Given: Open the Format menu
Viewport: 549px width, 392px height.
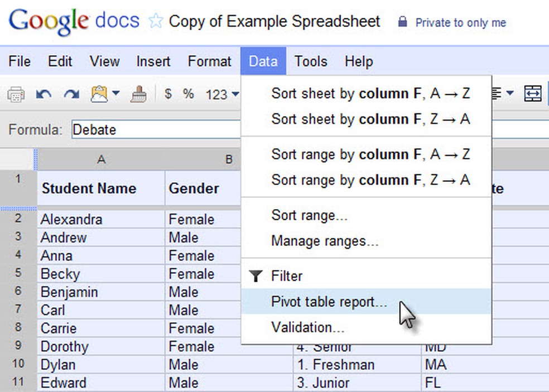Looking at the screenshot, I should (209, 61).
